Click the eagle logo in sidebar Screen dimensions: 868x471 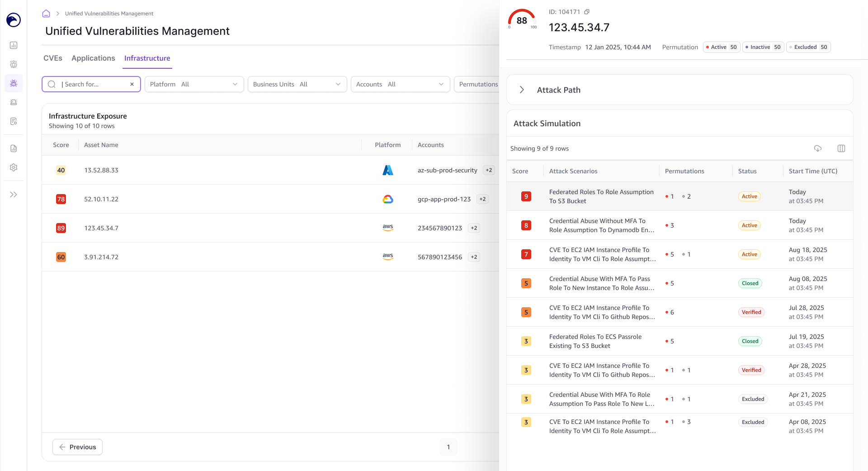pos(14,20)
